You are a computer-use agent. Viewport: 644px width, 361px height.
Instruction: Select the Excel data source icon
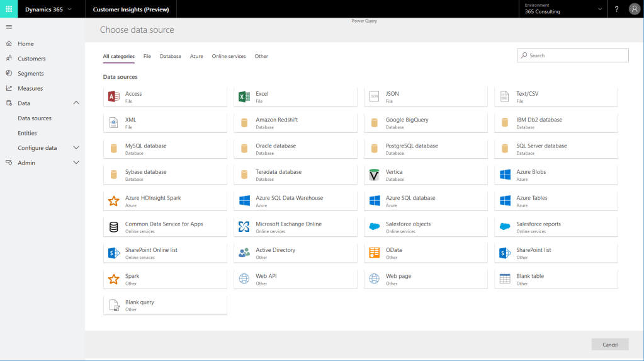coord(244,96)
